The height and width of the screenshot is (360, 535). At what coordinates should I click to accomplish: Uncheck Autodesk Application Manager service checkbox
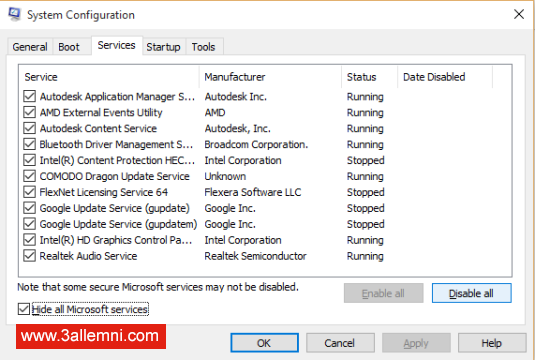tap(29, 96)
